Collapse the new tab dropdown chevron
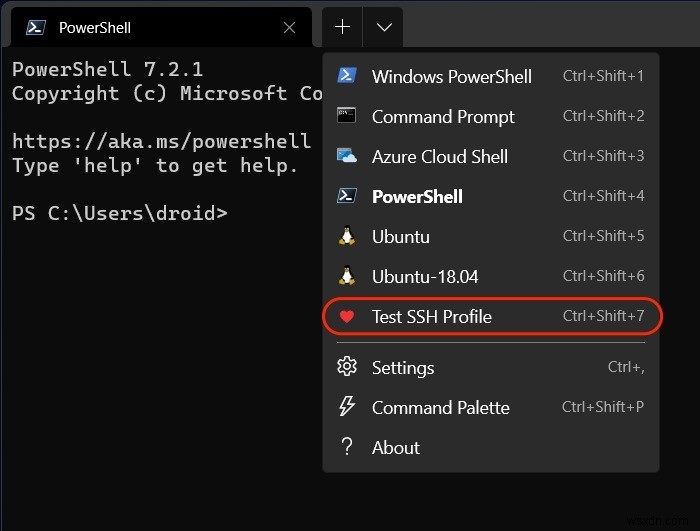700x531 pixels. pos(384,28)
